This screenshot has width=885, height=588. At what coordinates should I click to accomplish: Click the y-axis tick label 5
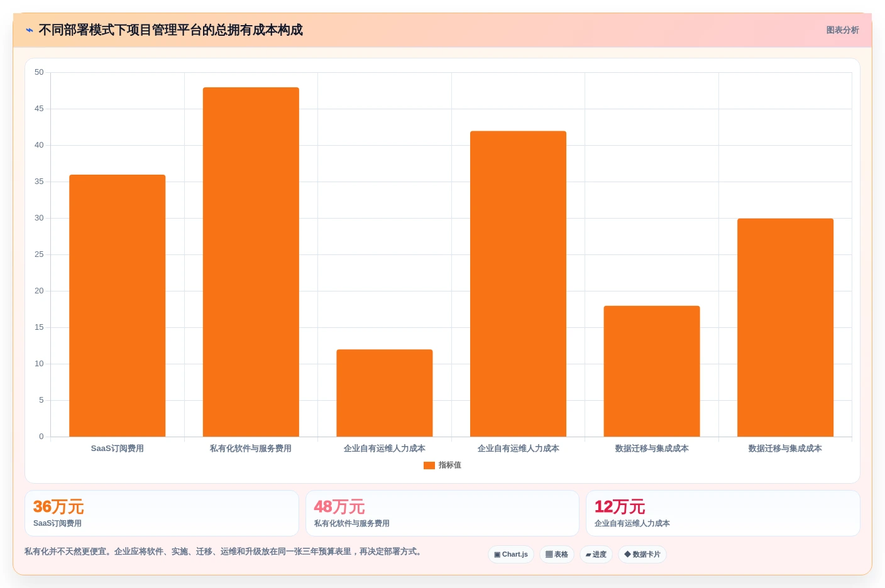(x=41, y=400)
